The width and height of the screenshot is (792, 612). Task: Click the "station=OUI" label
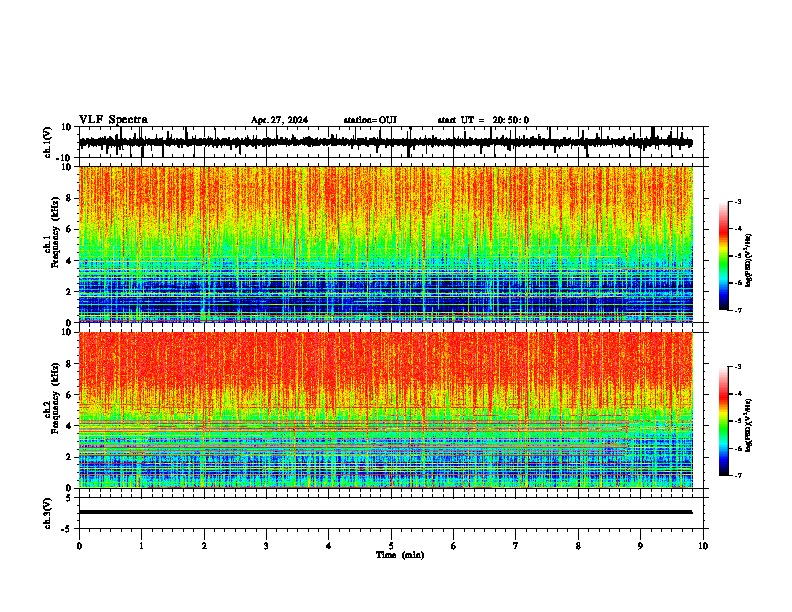click(x=370, y=120)
